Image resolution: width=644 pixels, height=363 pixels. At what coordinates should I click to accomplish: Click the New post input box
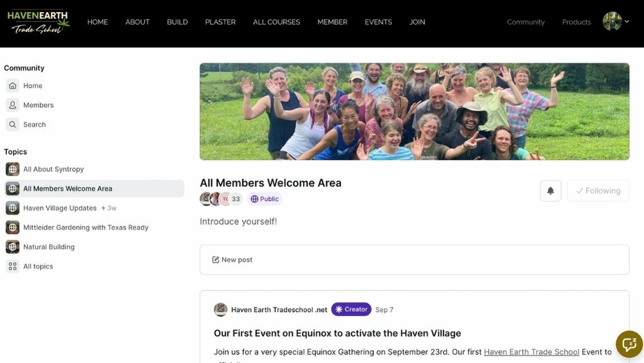[414, 260]
